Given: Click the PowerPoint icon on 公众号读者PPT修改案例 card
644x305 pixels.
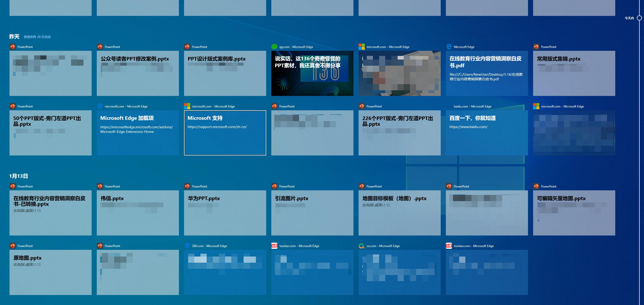Looking at the screenshot, I should (x=100, y=47).
